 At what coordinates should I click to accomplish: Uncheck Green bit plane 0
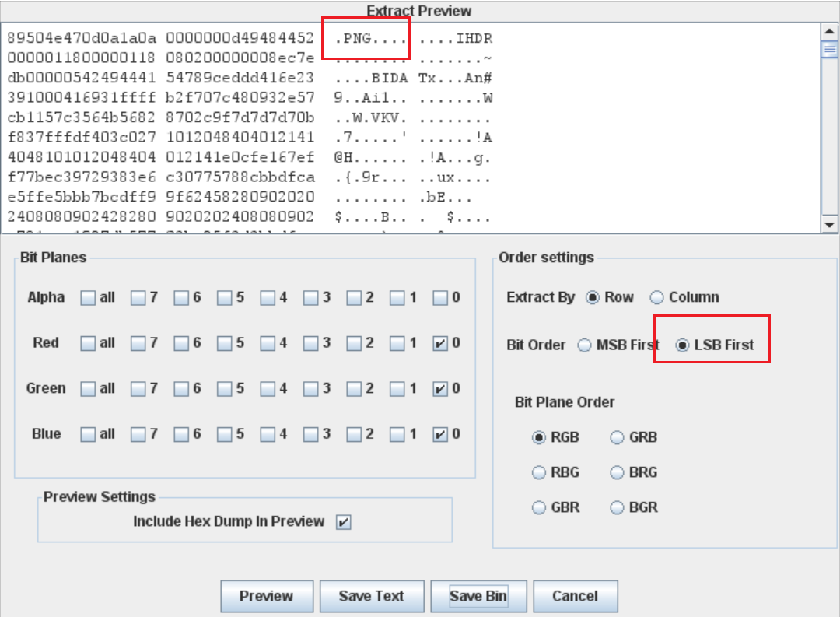[x=439, y=389]
